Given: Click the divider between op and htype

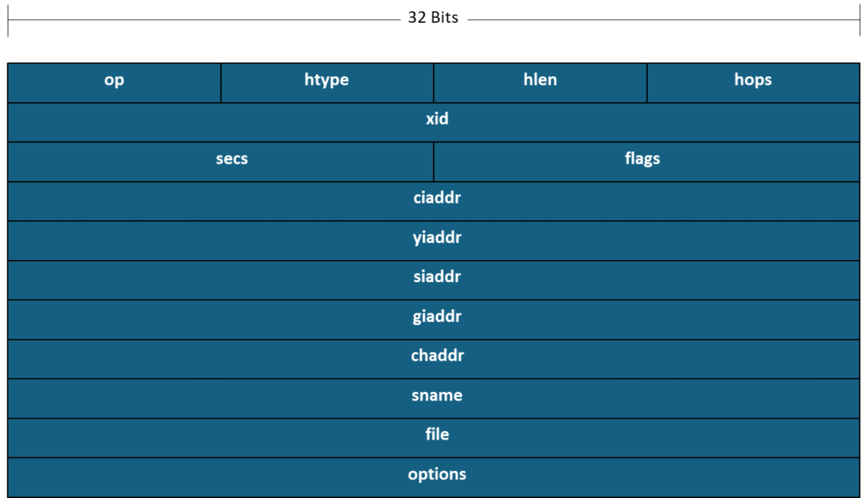Looking at the screenshot, I should click(x=220, y=82).
